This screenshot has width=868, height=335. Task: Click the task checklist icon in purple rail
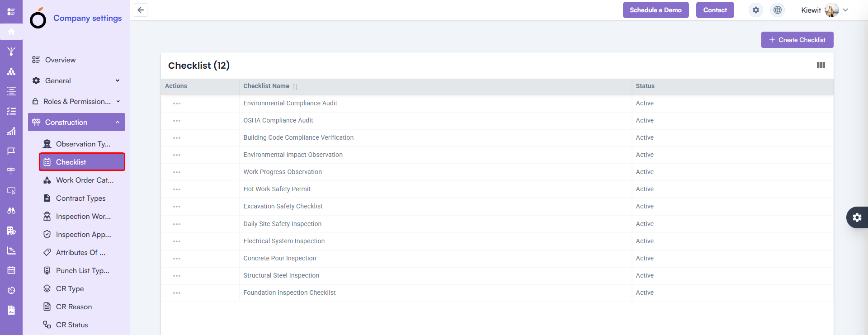11,111
